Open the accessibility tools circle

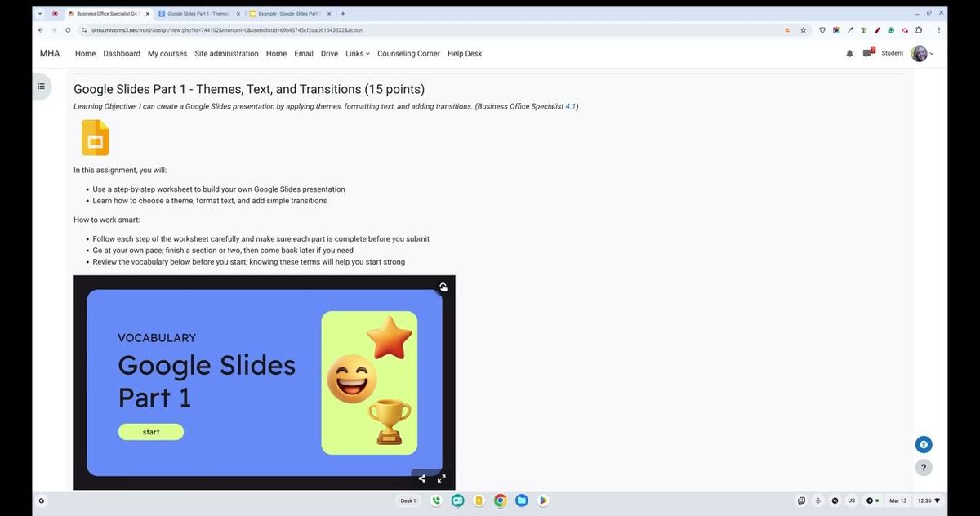[923, 444]
